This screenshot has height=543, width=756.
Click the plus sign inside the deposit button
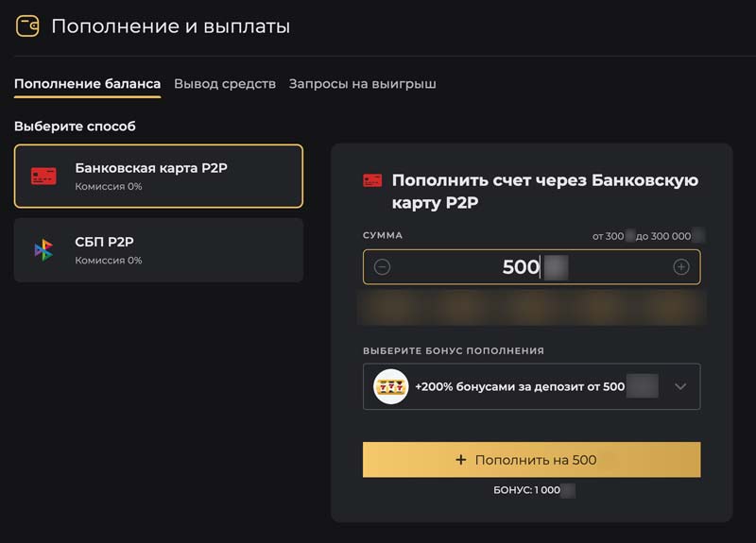461,460
